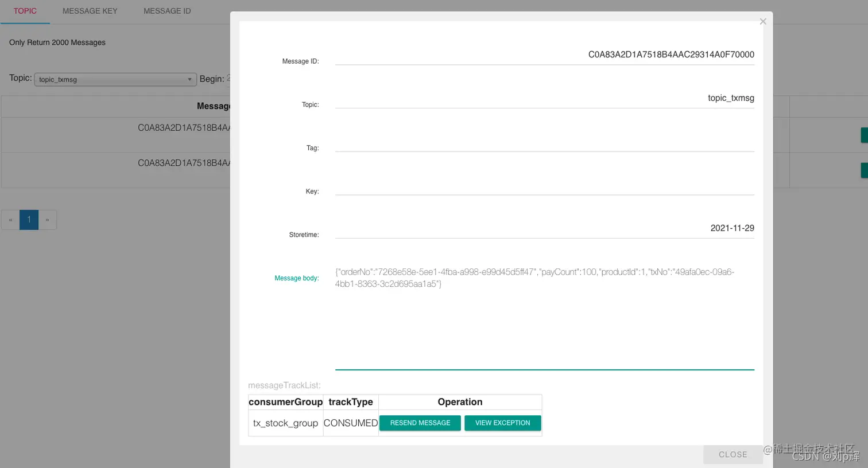Click the Storetime field showing 2021-11-29

545,229
